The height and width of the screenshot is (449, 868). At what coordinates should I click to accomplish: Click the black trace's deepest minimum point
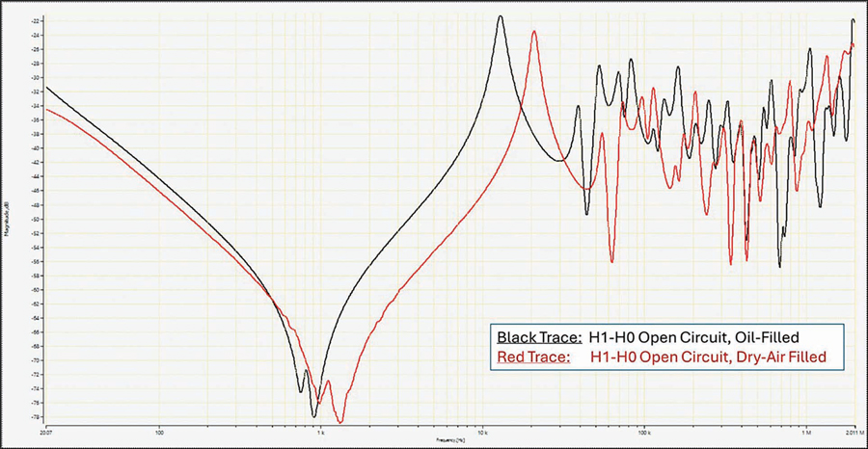313,415
